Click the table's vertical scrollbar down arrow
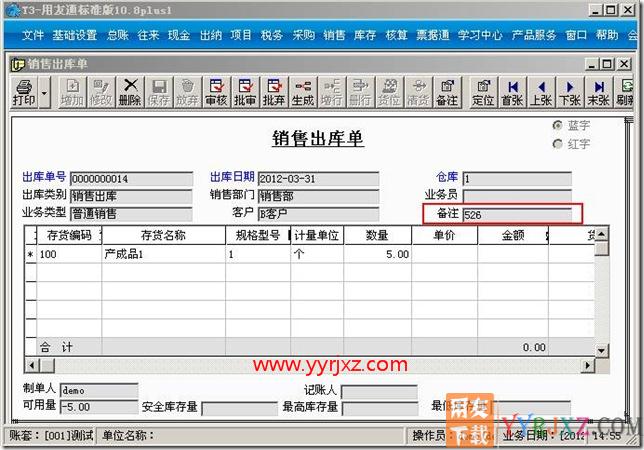 coord(601,350)
